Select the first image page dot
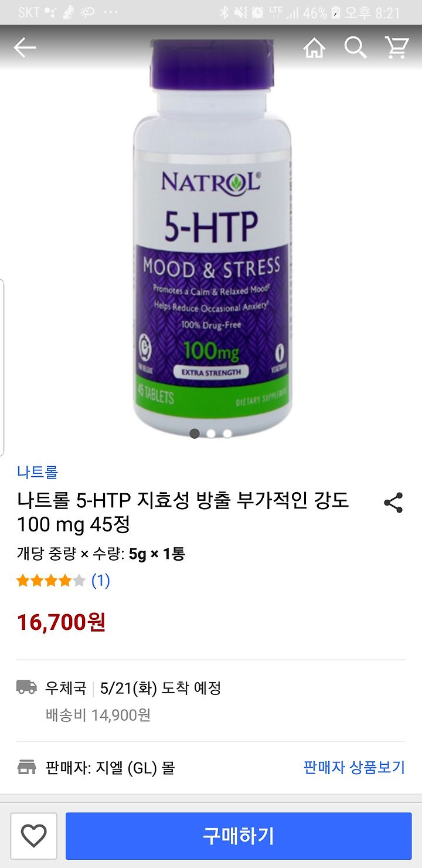The width and height of the screenshot is (422, 868). (195, 433)
